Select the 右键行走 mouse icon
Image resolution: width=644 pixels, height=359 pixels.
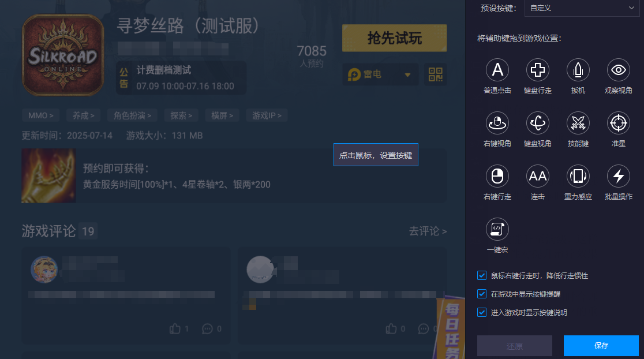point(497,176)
